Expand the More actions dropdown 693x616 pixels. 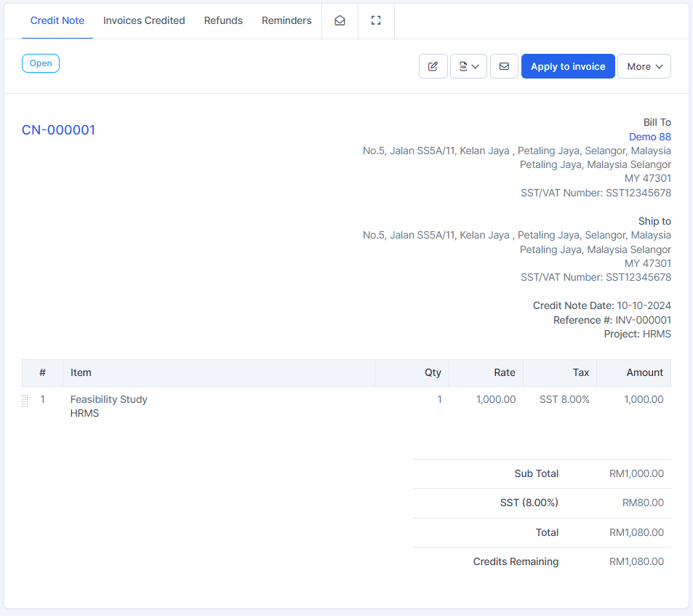[644, 66]
